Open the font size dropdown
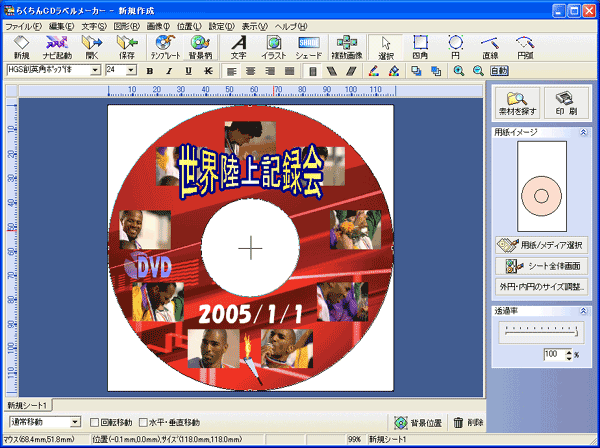Image resolution: width=600 pixels, height=448 pixels. [131, 70]
